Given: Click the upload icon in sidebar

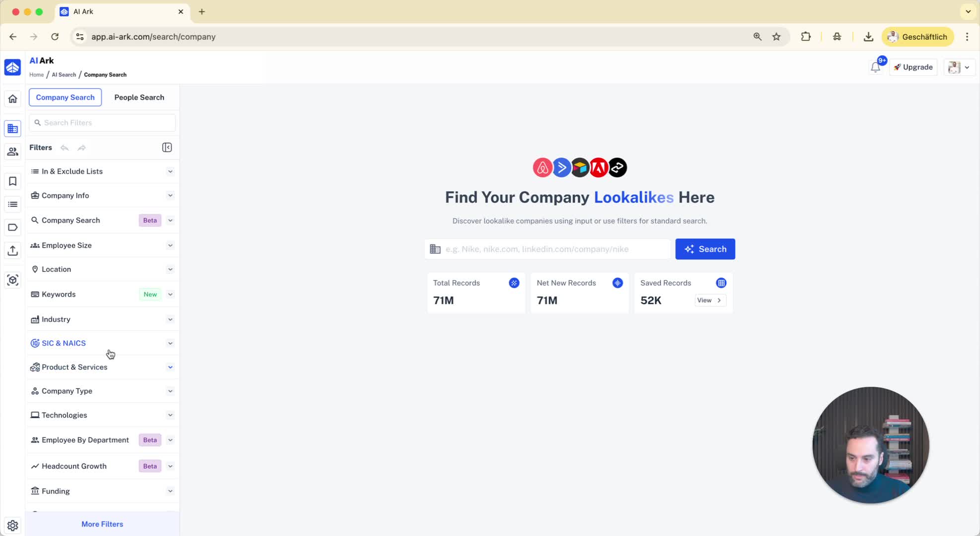Looking at the screenshot, I should 12,251.
